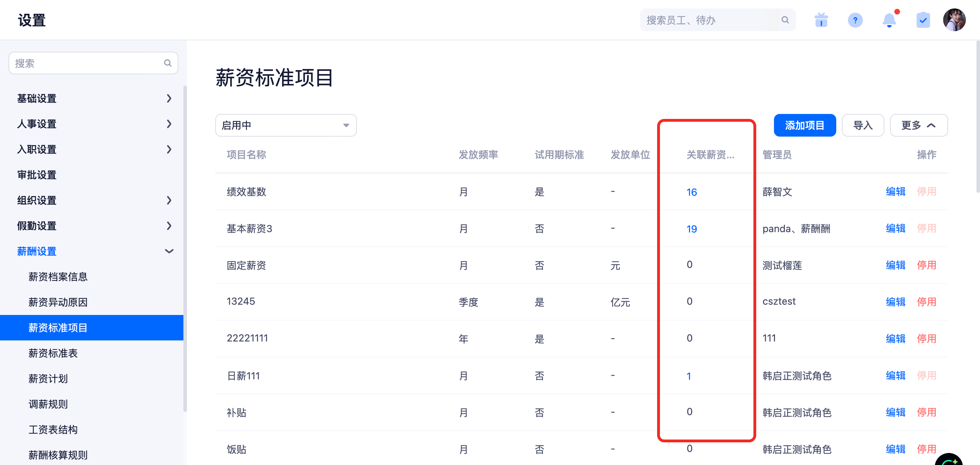
Task: Open the notifications bell icon
Action: tap(889, 20)
